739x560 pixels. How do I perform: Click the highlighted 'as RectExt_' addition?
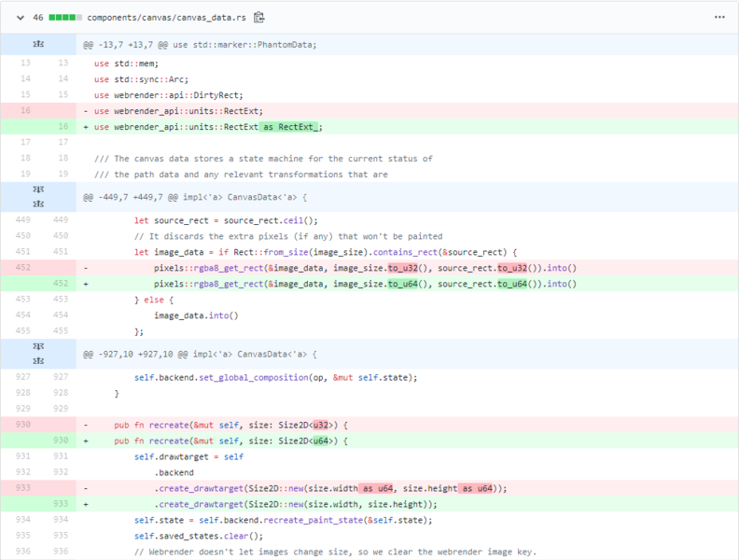tap(289, 127)
